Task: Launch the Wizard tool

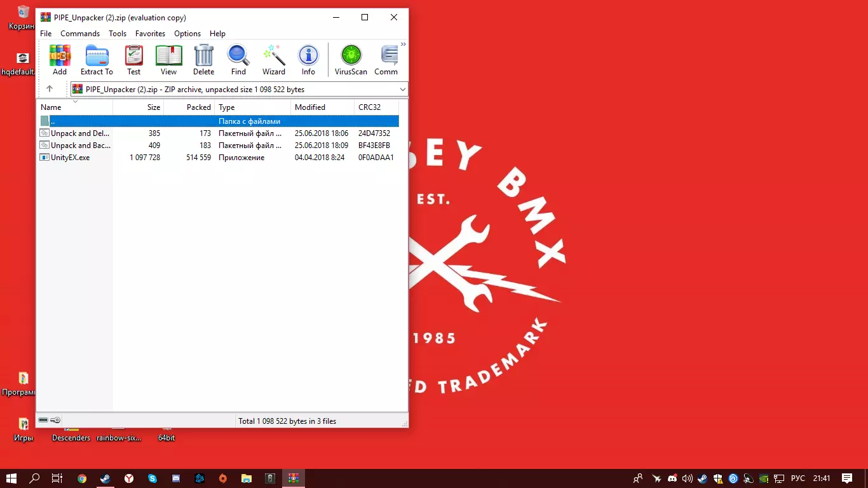Action: pos(274,60)
